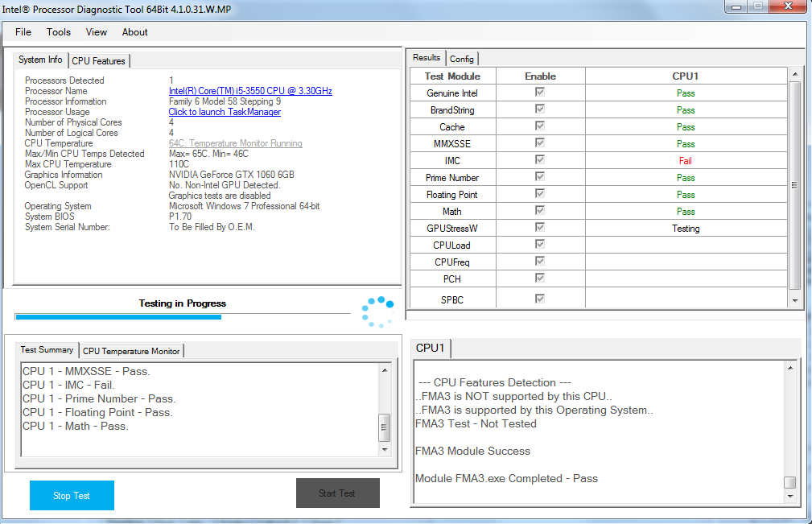Open the File menu
The height and width of the screenshot is (524, 812).
pos(23,32)
